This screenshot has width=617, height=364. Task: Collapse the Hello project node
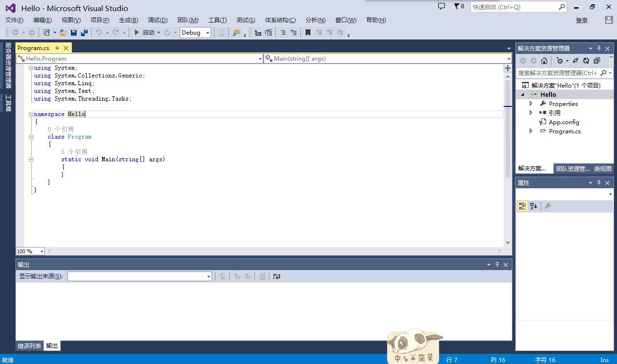[523, 95]
